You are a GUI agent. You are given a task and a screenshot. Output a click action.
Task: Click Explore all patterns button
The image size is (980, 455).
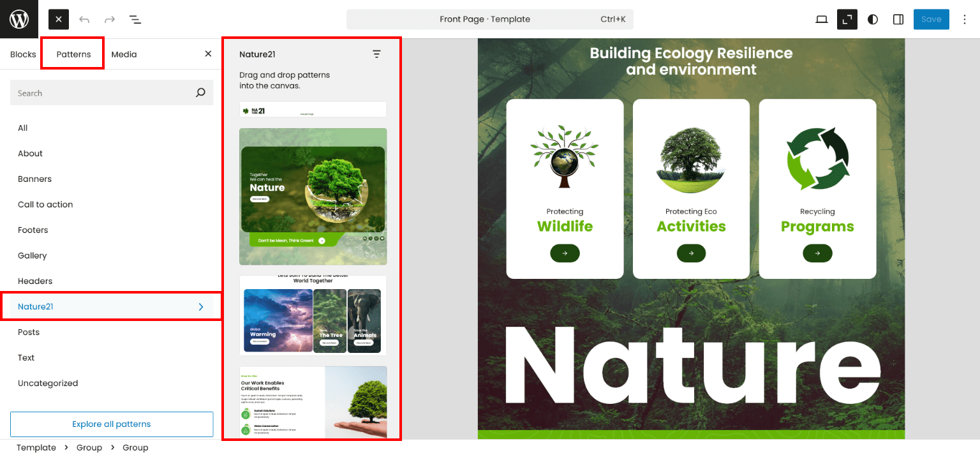(112, 424)
